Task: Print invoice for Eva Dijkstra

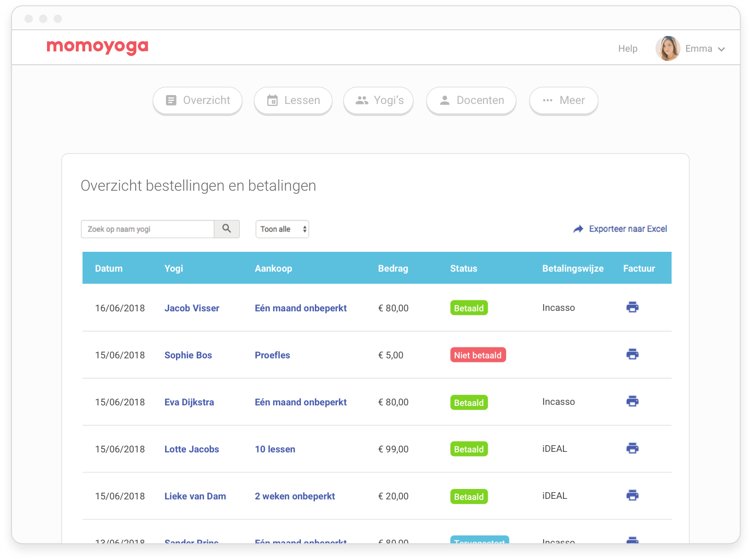Action: [x=632, y=401]
